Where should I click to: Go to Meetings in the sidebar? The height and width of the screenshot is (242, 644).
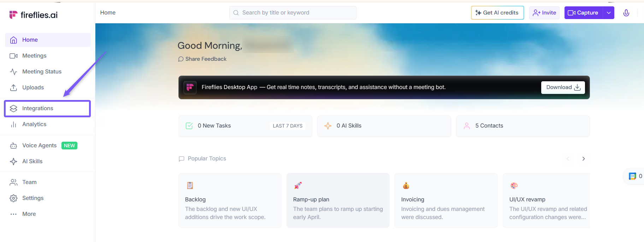34,56
